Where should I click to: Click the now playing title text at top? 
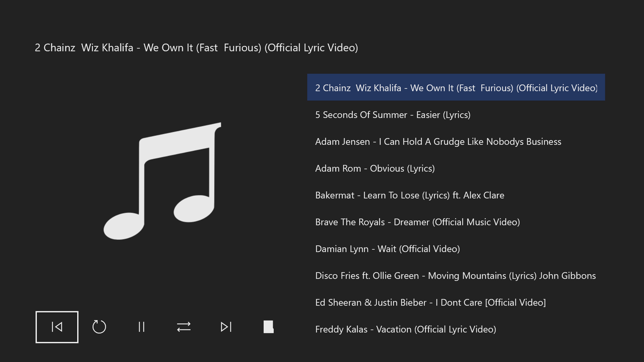tap(197, 47)
